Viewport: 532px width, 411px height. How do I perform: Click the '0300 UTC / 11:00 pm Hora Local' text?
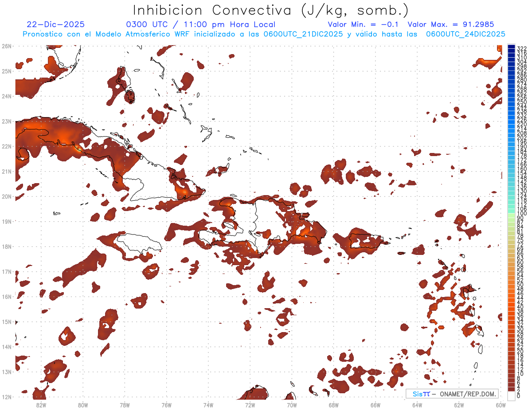pyautogui.click(x=200, y=25)
